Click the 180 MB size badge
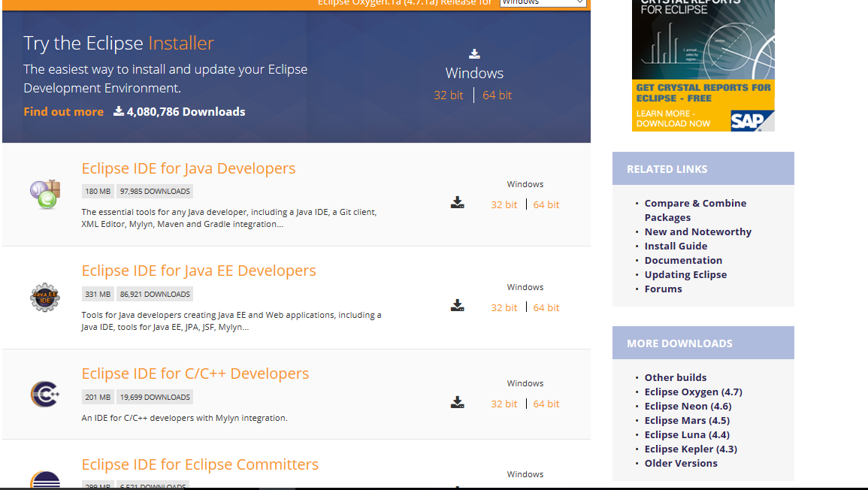The height and width of the screenshot is (490, 868). (x=98, y=192)
